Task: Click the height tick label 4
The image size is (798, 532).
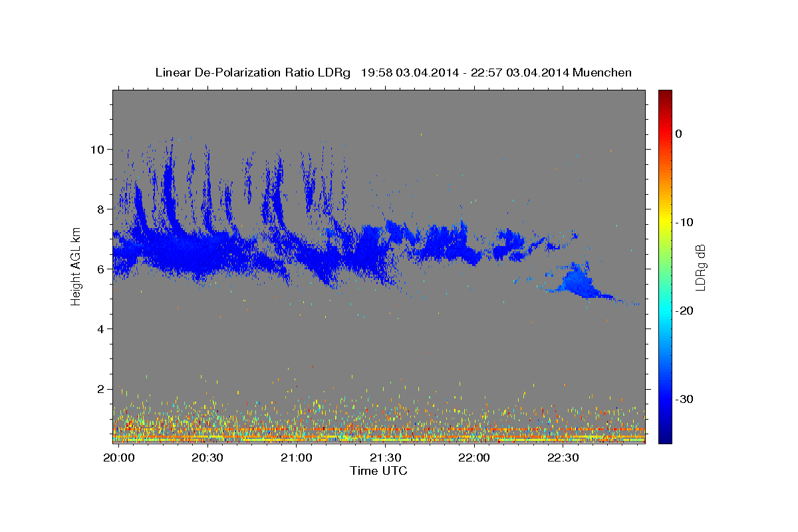Action: (x=100, y=329)
